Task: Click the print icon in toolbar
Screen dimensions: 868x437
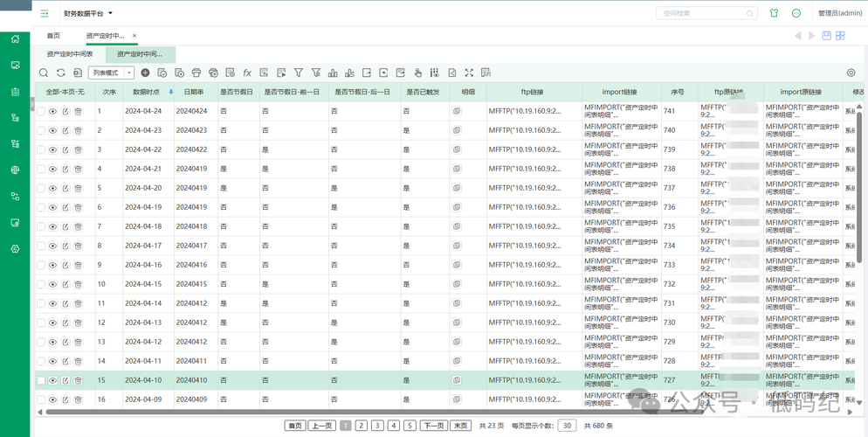Action: click(196, 73)
